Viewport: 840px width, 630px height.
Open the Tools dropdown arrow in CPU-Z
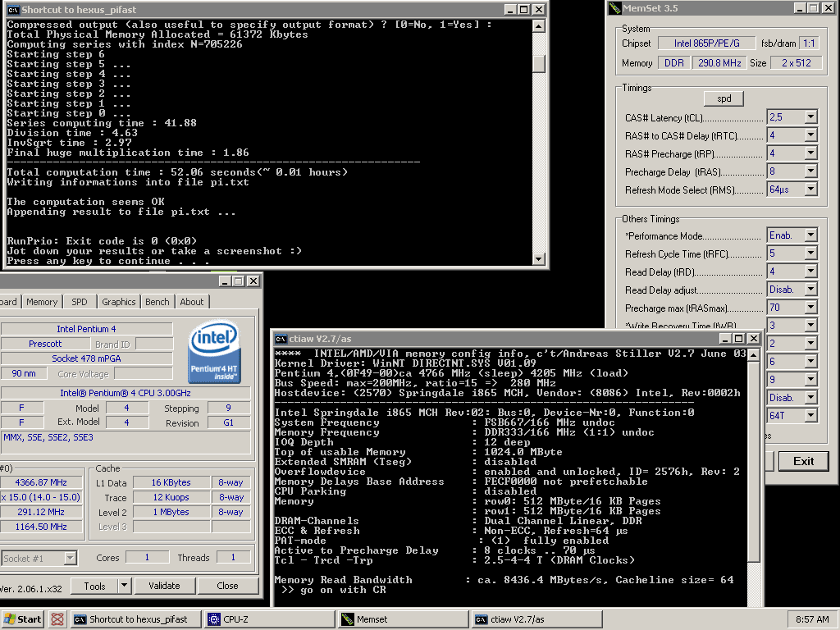(x=125, y=586)
